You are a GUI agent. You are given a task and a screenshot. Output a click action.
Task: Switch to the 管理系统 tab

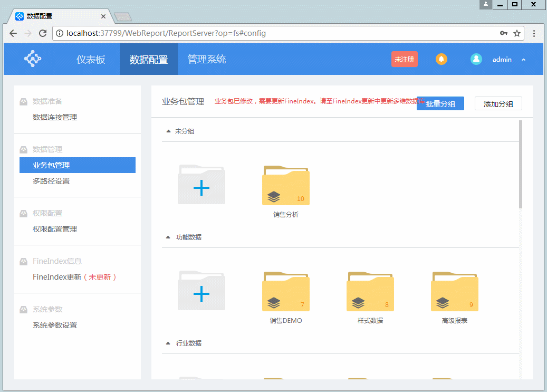tap(207, 59)
